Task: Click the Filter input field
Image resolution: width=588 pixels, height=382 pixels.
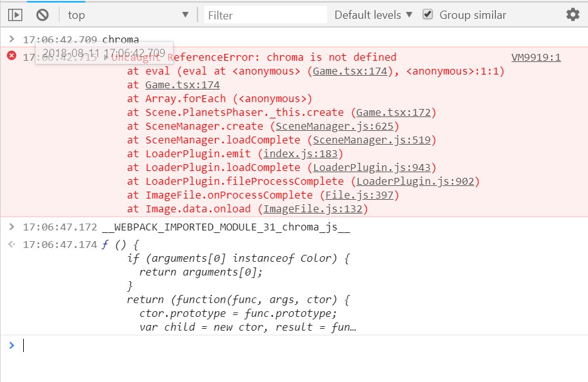Action: point(263,14)
